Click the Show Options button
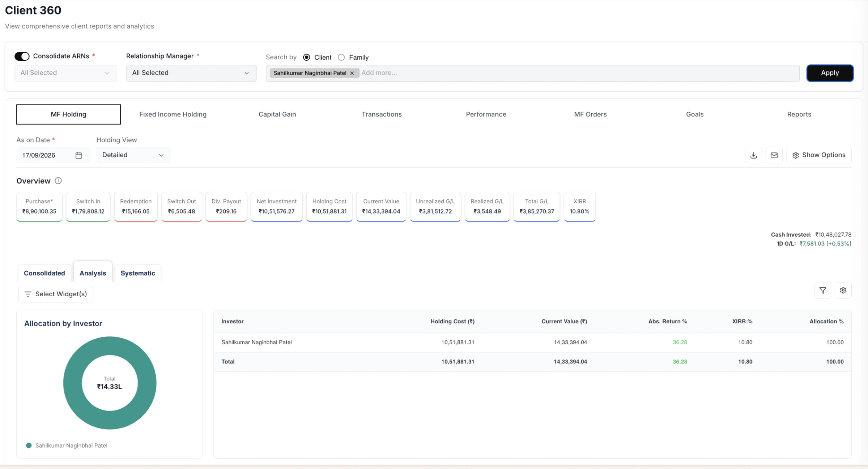The height and width of the screenshot is (469, 868). (x=819, y=155)
